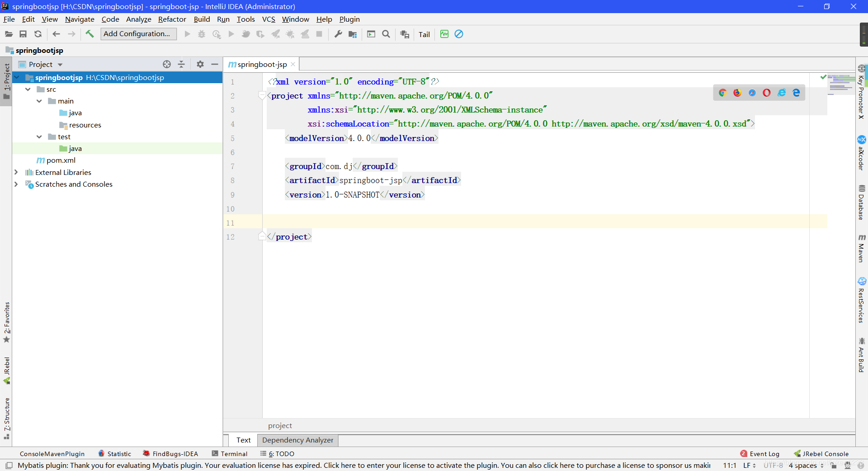868x471 pixels.
Task: Click the Mybatis plugin license notification text
Action: pyautogui.click(x=364, y=465)
